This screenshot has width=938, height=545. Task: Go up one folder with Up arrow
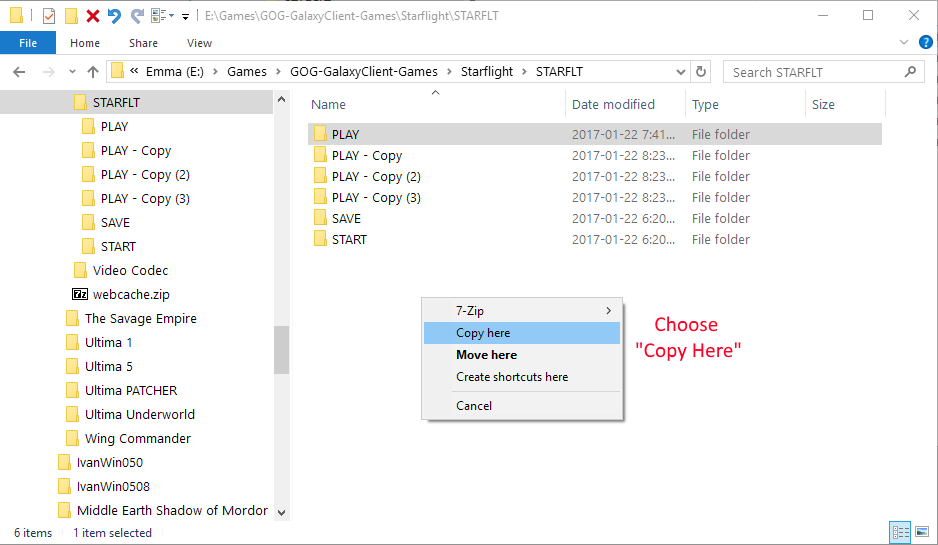(93, 72)
